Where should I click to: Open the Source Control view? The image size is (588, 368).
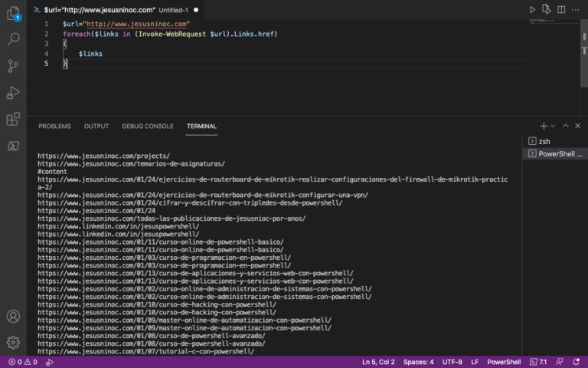[13, 66]
